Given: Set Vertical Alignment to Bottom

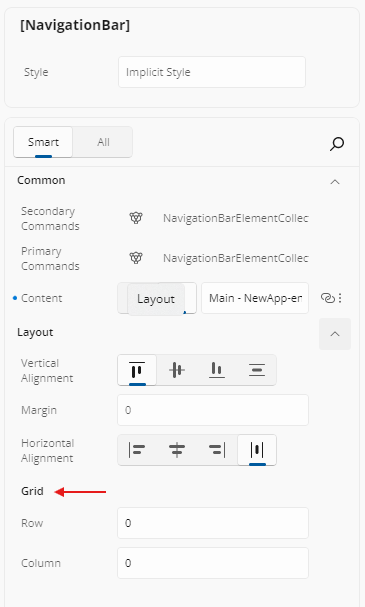Looking at the screenshot, I should pos(217,370).
